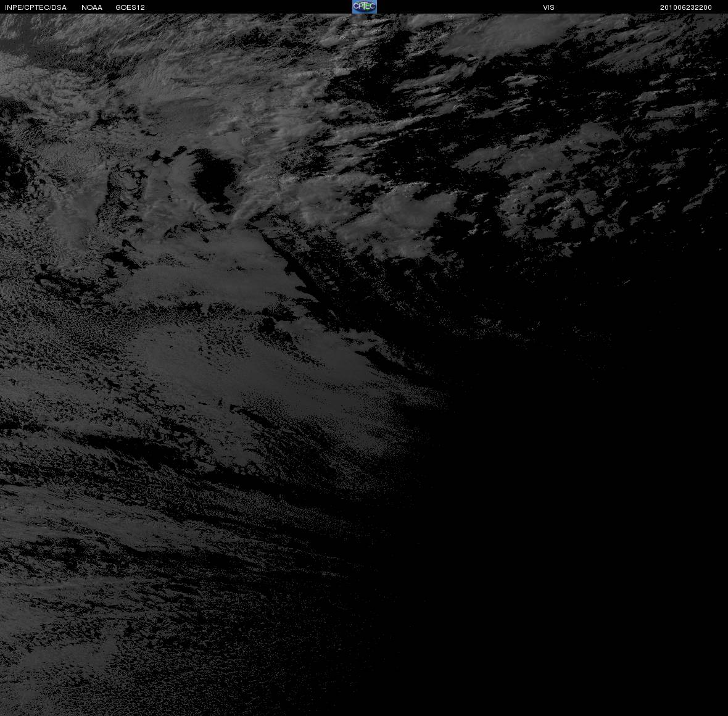Image resolution: width=728 pixels, height=716 pixels.
Task: Select the INPE/CPTEC/DSA header label
Action: coord(36,7)
